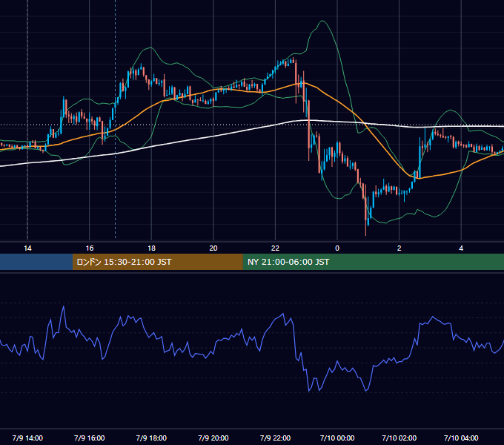The image size is (504, 445).
Task: Click the blue dashed vertical crosshair line
Action: tap(116, 119)
